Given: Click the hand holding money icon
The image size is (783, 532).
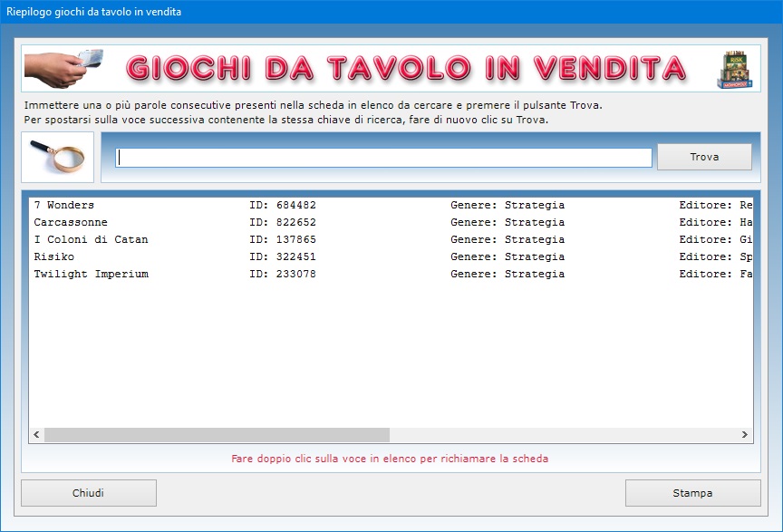Looking at the screenshot, I should click(63, 68).
